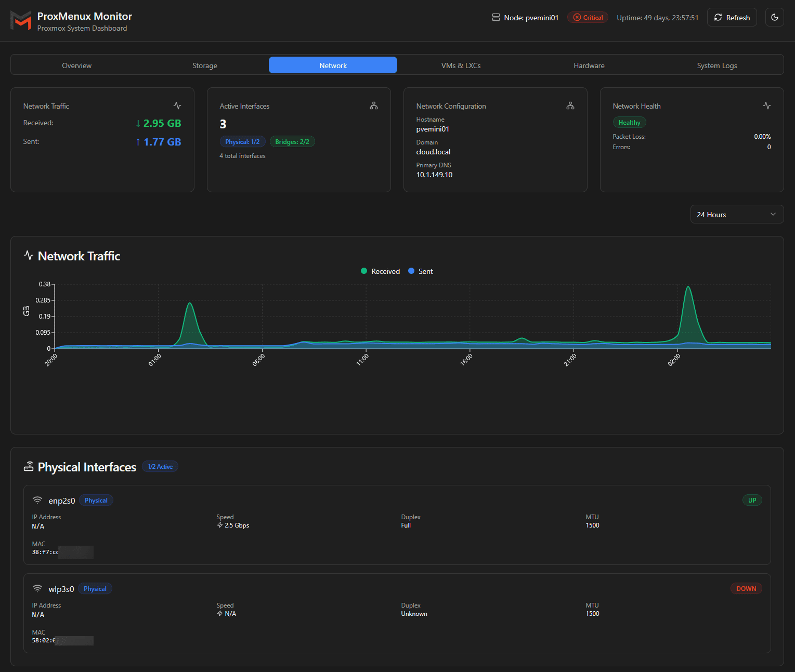The image size is (795, 672).
Task: Expand the Physical: 1/2 interfaces badge
Action: [x=242, y=141]
